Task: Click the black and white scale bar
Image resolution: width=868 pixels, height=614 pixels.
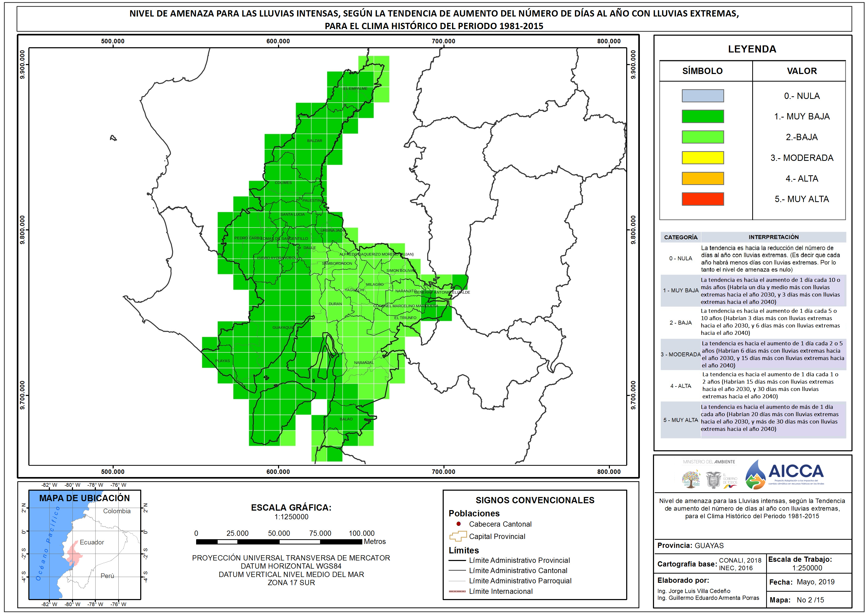Action: [279, 541]
